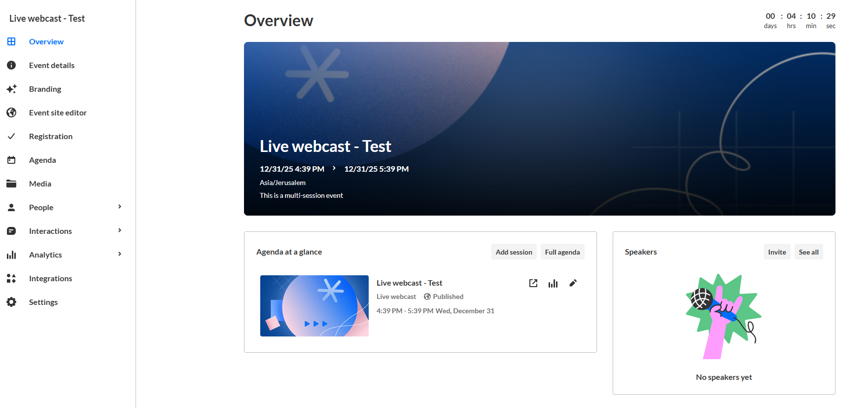Click the Event details info icon
This screenshot has width=868, height=408.
[11, 65]
